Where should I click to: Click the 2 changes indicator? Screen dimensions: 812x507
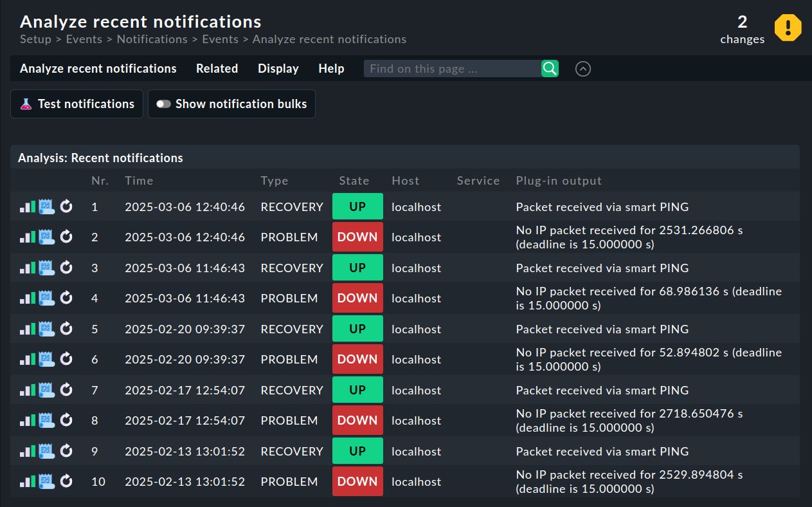[x=742, y=28]
